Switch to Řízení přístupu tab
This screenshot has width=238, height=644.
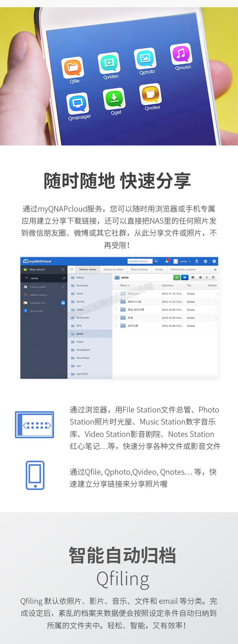pyautogui.click(x=140, y=269)
